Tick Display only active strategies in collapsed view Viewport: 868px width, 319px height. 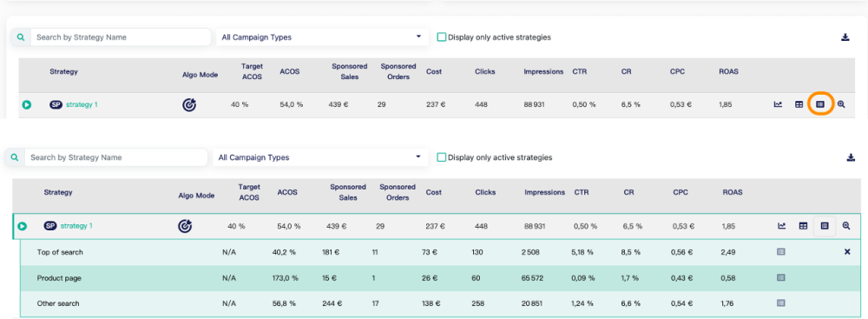pyautogui.click(x=441, y=37)
